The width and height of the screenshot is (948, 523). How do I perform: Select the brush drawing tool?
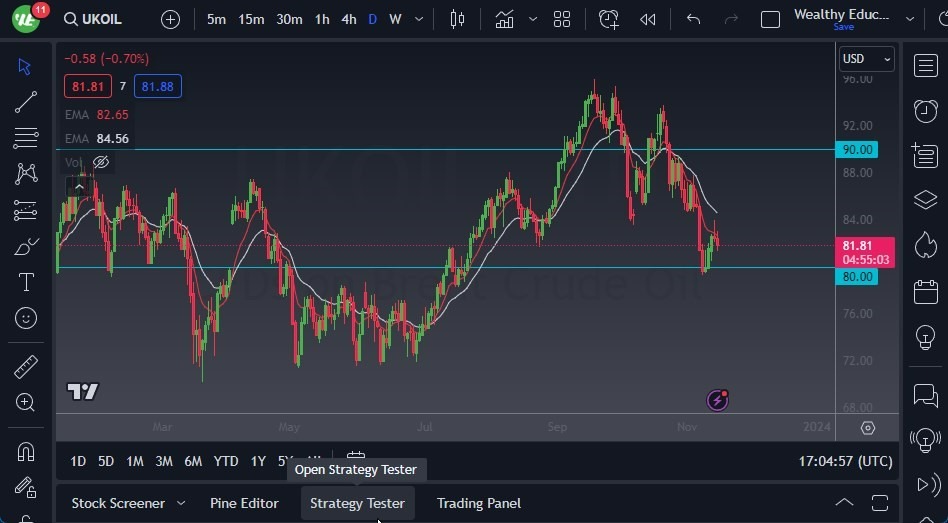point(26,246)
